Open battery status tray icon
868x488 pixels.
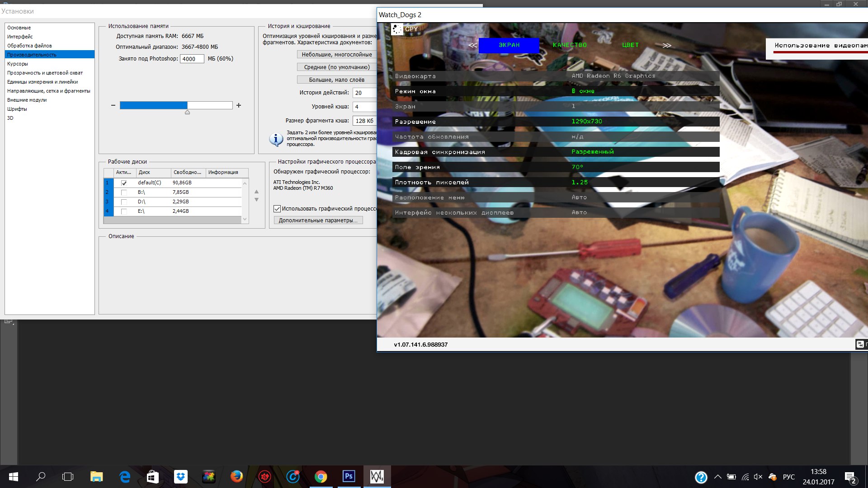click(731, 477)
